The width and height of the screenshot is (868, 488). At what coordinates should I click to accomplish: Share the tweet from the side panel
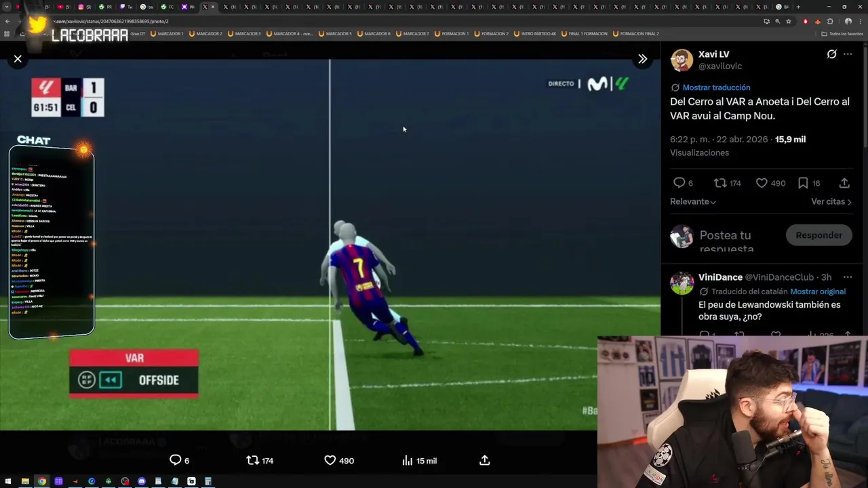click(844, 183)
